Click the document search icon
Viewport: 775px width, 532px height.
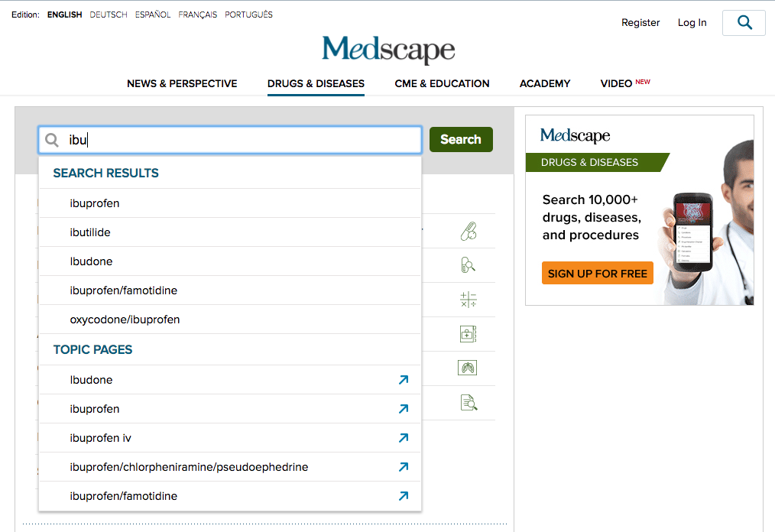[469, 403]
